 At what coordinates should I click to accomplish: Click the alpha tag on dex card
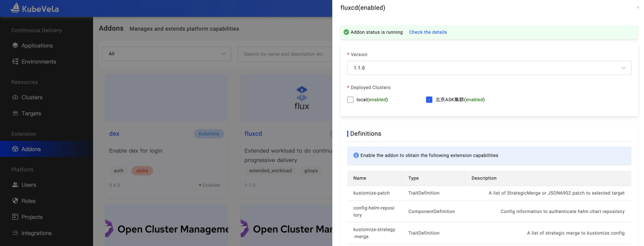(x=142, y=171)
